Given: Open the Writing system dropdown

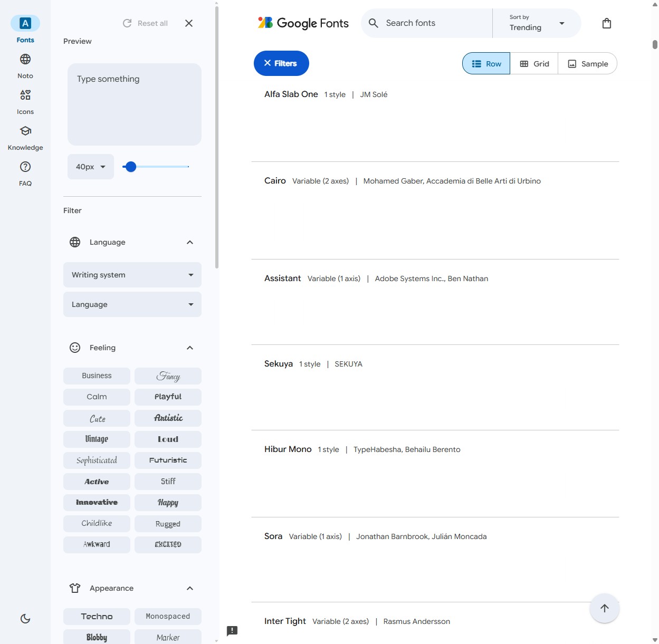Looking at the screenshot, I should click(132, 275).
